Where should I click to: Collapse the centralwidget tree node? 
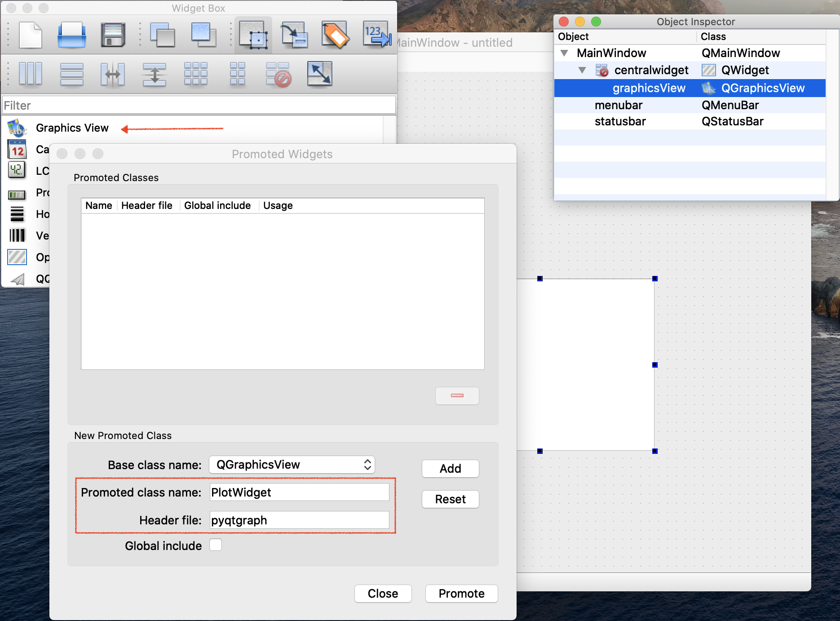tap(582, 70)
